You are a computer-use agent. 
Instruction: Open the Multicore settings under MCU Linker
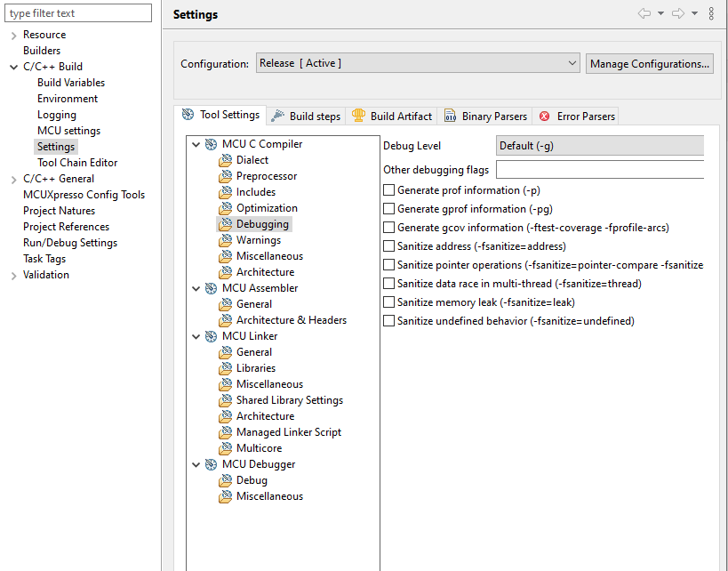[x=226, y=447]
